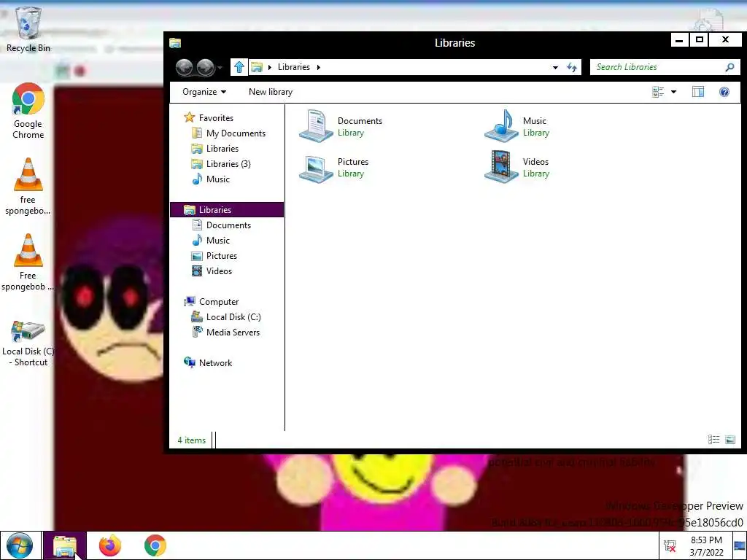Refresh the Libraries view
Viewport: 747px width, 560px height.
point(572,68)
